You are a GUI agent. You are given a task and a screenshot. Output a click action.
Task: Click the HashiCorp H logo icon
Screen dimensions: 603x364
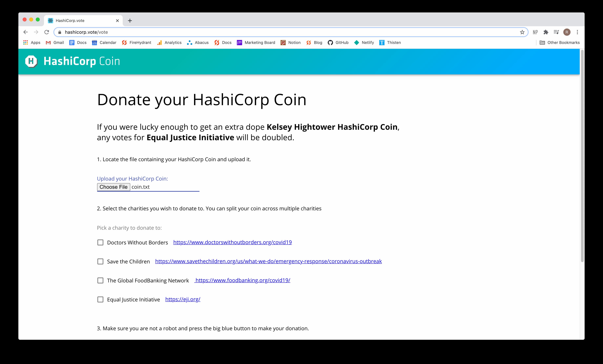32,62
